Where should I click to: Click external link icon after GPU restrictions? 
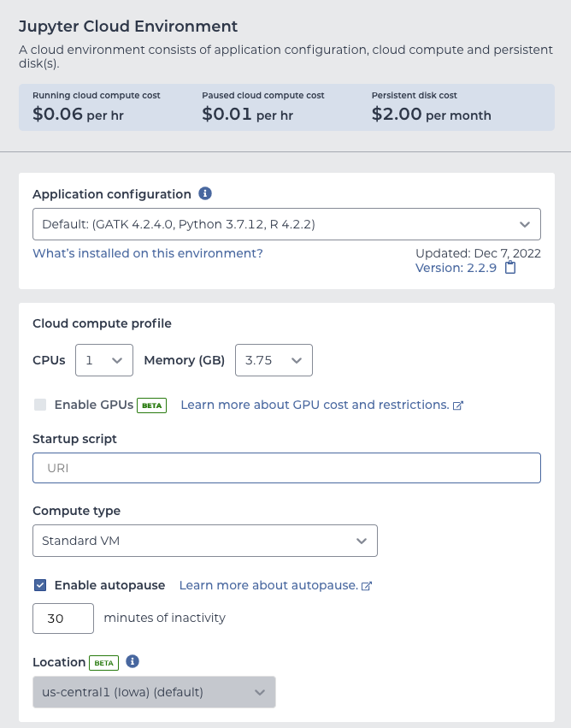[x=458, y=405]
